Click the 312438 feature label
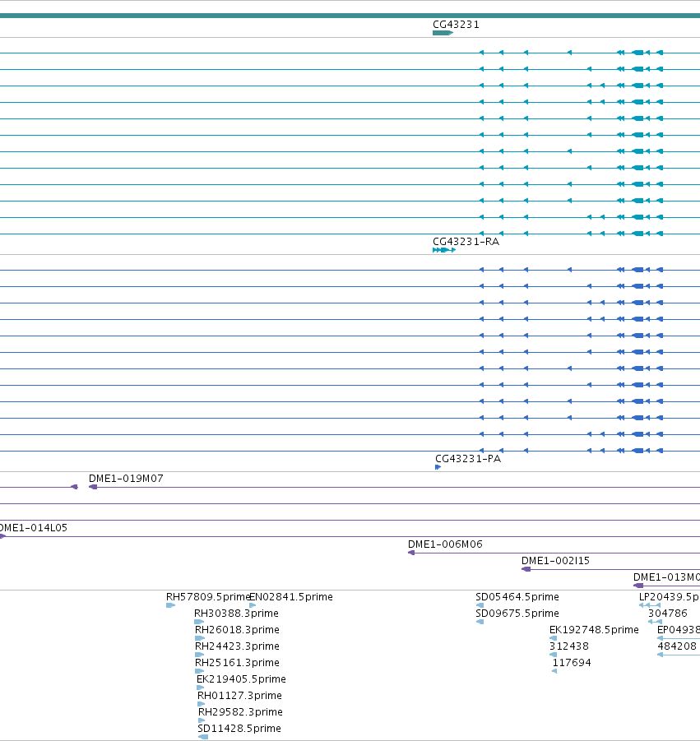 tap(569, 646)
